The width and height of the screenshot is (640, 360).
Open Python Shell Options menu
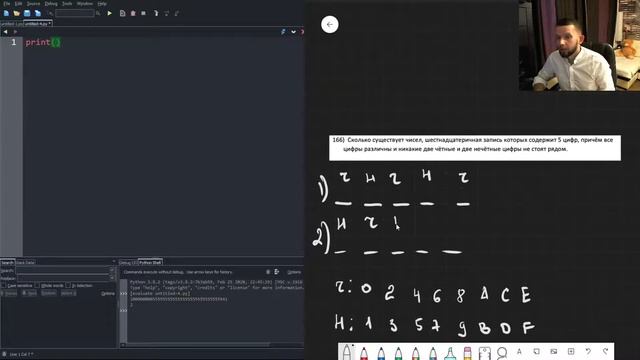coord(294,272)
